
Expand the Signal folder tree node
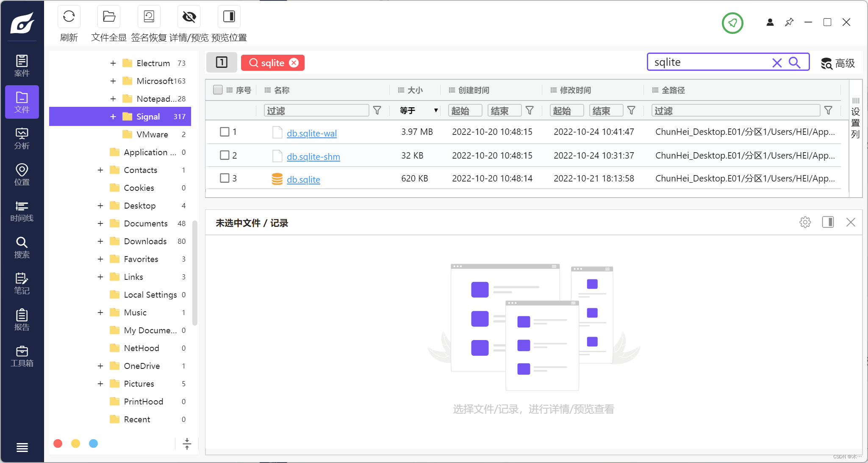point(113,117)
